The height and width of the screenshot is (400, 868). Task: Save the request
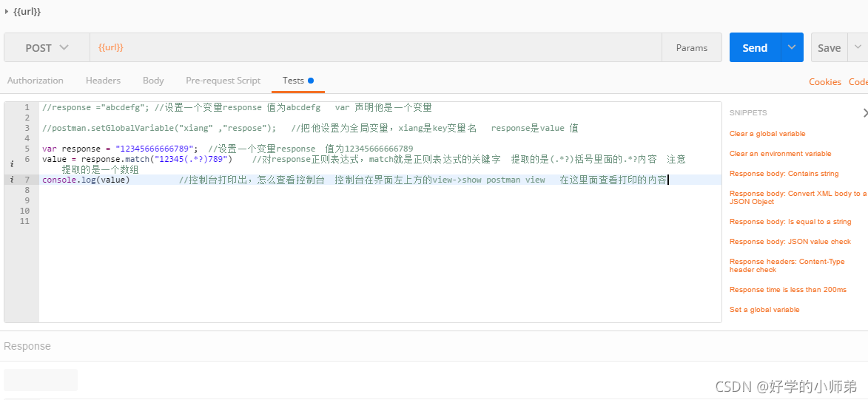[830, 48]
